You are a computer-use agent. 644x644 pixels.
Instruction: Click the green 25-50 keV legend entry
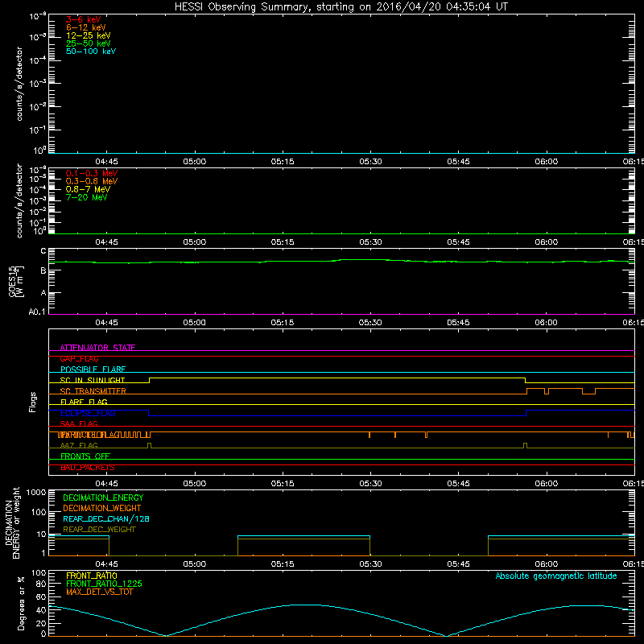[x=89, y=43]
